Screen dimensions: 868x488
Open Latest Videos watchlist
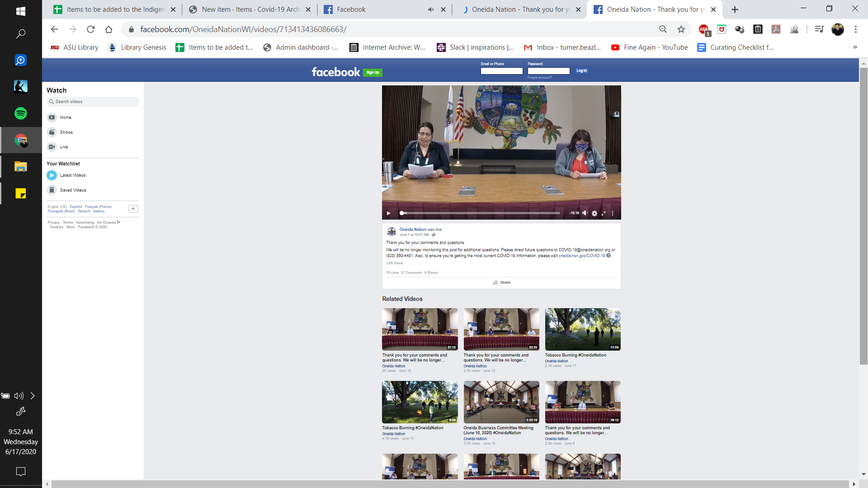72,175
